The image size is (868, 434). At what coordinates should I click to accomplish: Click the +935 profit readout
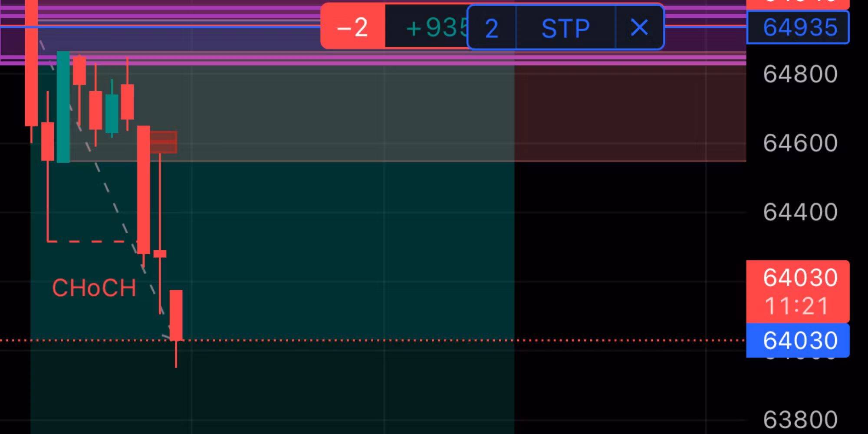tap(427, 28)
